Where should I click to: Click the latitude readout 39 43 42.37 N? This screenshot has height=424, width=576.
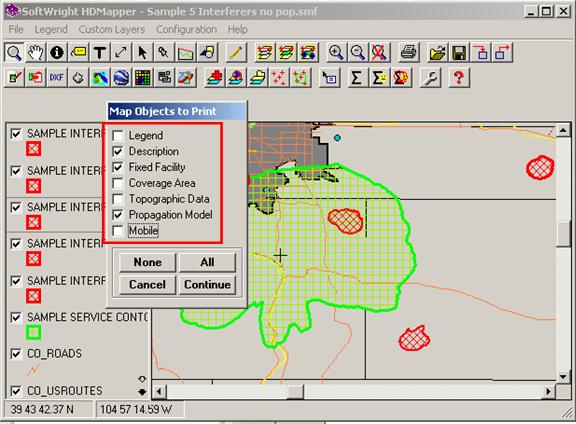42,409
